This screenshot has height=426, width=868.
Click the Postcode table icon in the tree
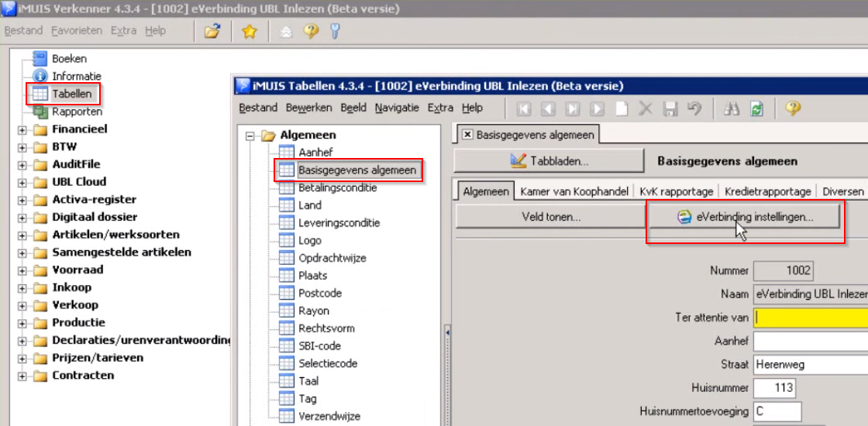pyautogui.click(x=286, y=294)
